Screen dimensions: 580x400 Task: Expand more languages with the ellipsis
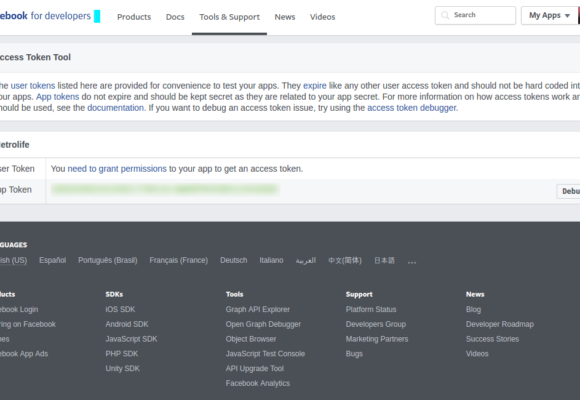click(x=412, y=262)
